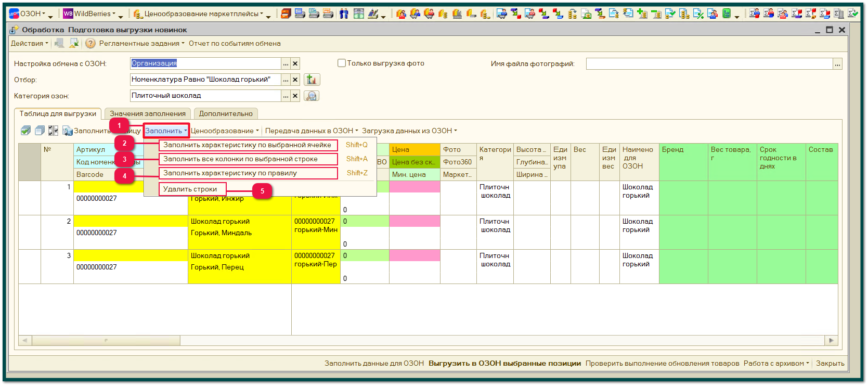The image size is (868, 386).
Task: Click the Цена column header
Action: (x=414, y=149)
